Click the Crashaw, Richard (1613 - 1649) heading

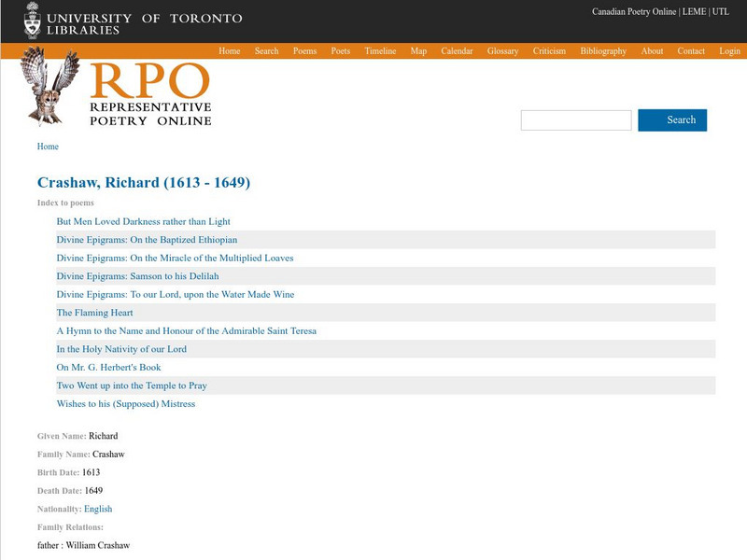(x=144, y=182)
